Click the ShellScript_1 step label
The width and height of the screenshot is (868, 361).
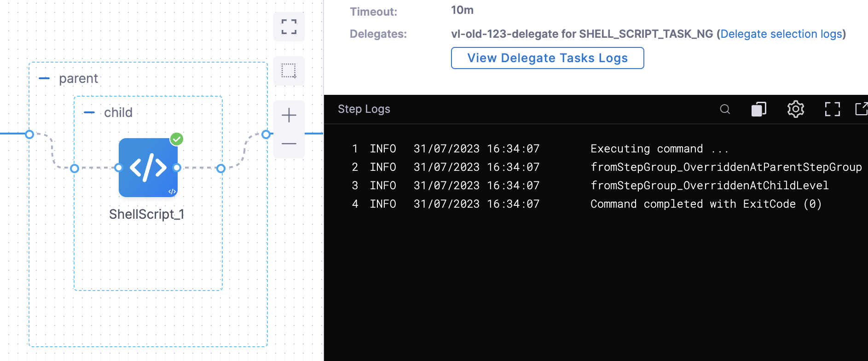click(147, 214)
